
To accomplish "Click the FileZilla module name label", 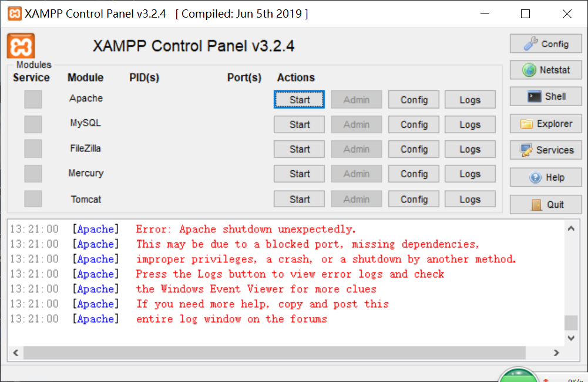I will click(x=86, y=148).
